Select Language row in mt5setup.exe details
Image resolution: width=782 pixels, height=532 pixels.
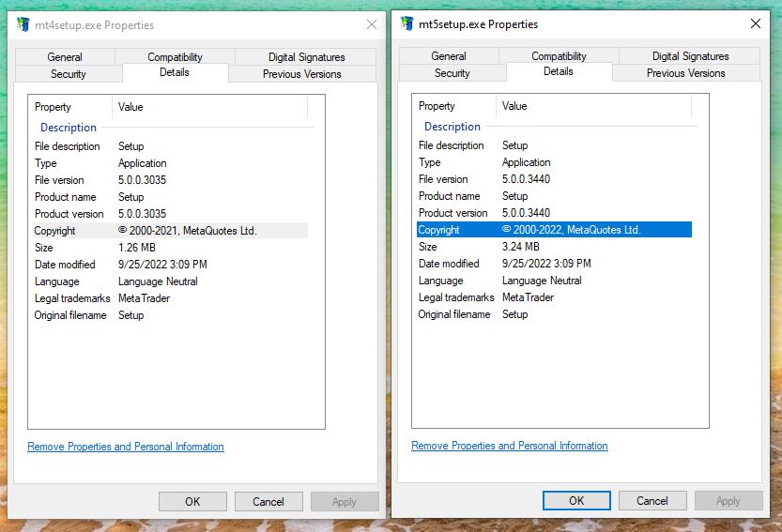[555, 281]
